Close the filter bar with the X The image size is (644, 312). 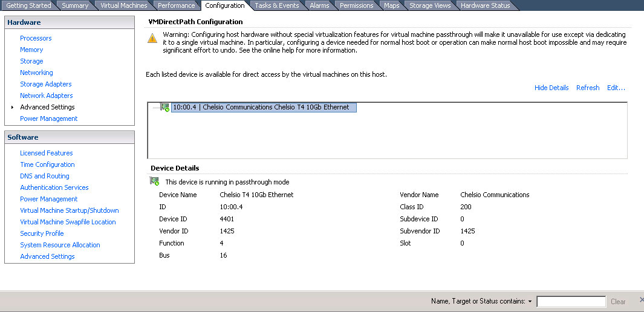coord(641,301)
